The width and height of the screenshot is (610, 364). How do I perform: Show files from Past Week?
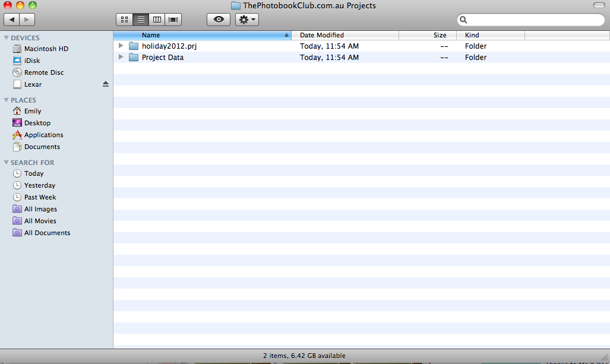(x=34, y=197)
